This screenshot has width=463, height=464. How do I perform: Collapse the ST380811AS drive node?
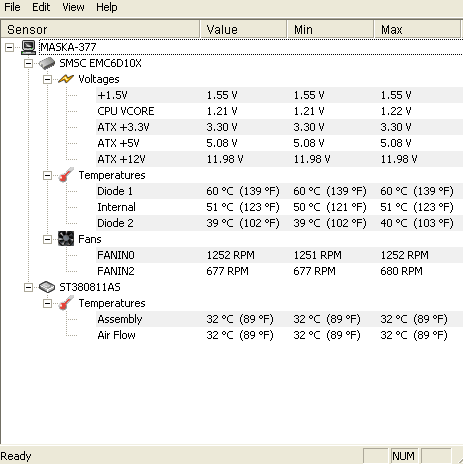coord(29,287)
